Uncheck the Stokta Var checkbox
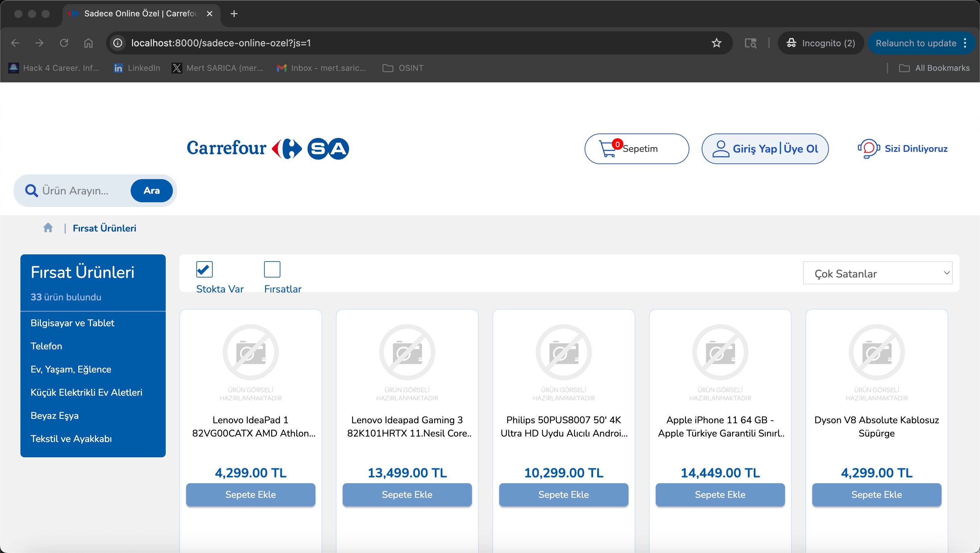 [204, 269]
